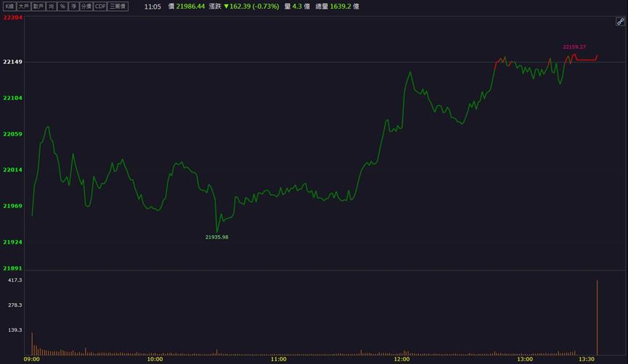Click the 12:00 time axis label
This screenshot has height=364, width=628.
click(401, 359)
